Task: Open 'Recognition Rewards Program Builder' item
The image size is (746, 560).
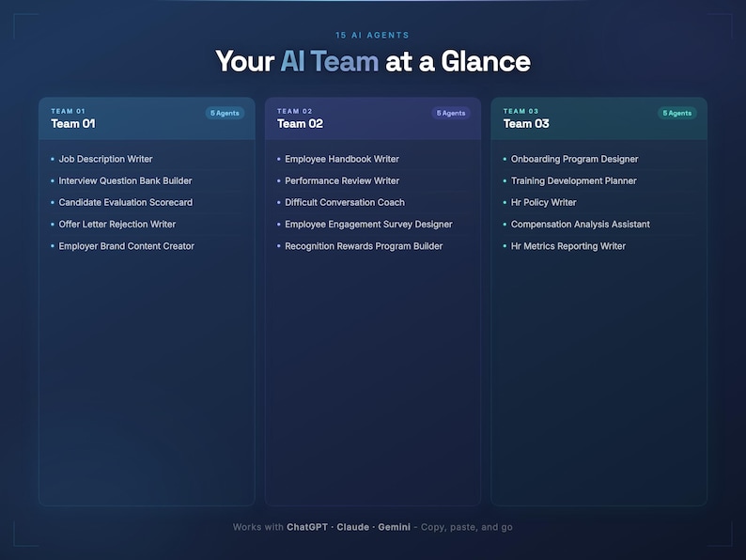Action: coord(364,246)
